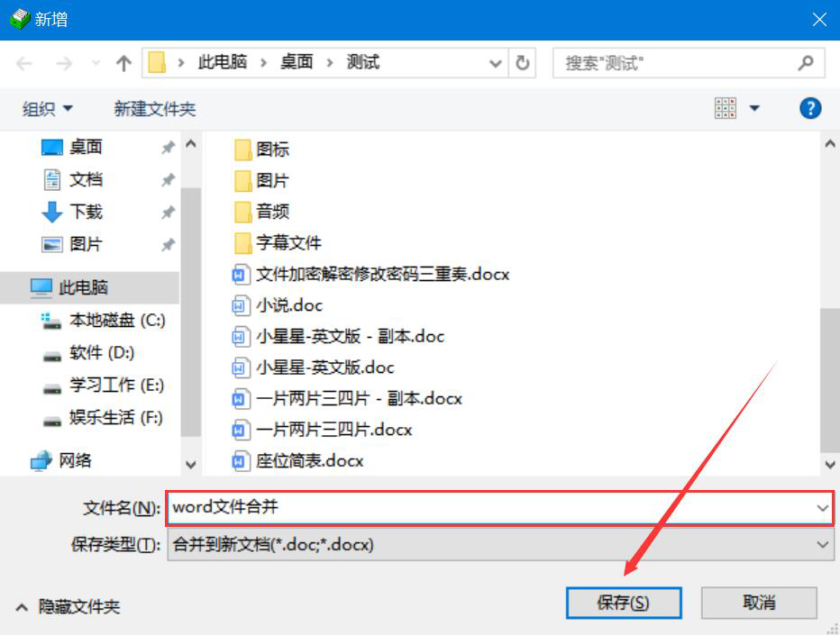
Task: Click 新建文件夹 in the toolbar
Action: (x=155, y=109)
